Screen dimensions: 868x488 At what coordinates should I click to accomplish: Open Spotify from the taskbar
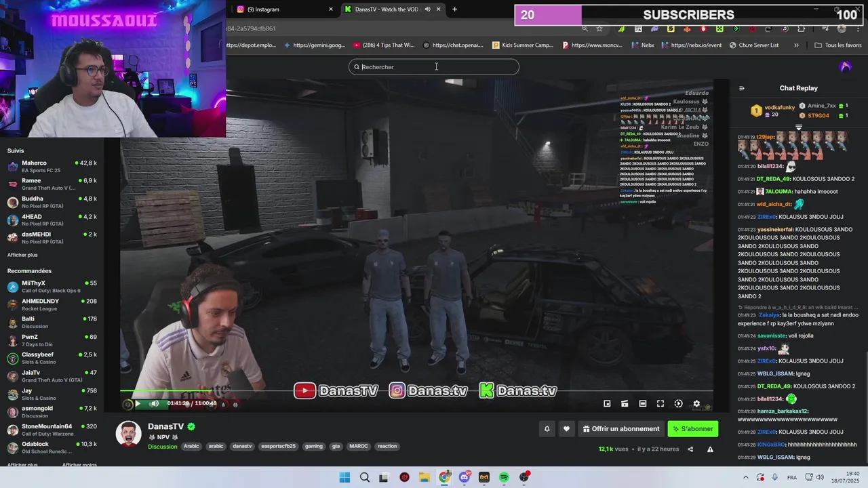(x=504, y=477)
